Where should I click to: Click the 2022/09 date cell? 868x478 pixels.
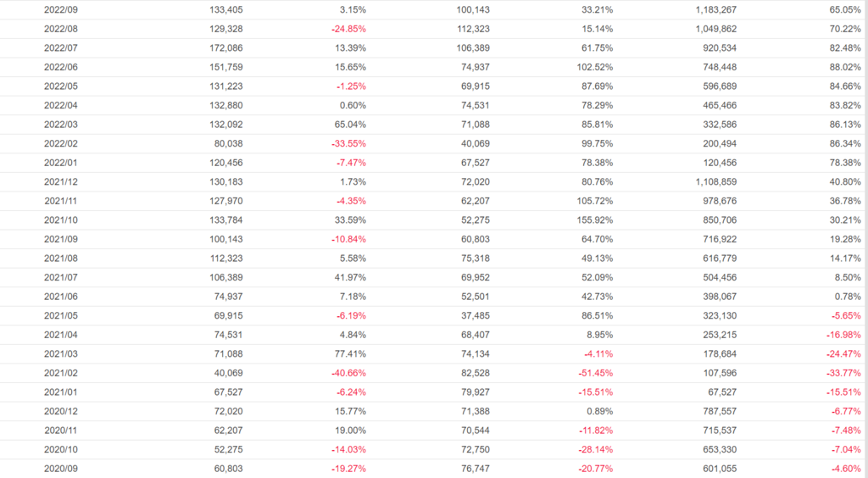[x=61, y=9]
